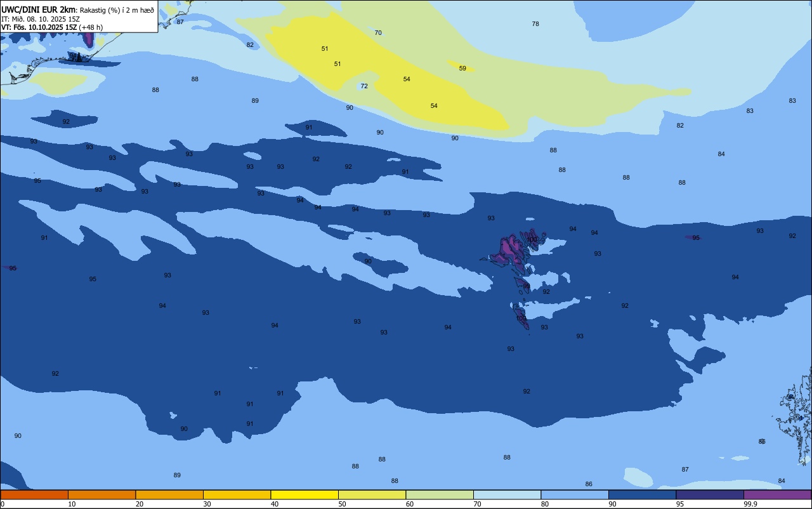
Task: Click the 80–90 light blue legend swatch
Action: coord(575,494)
